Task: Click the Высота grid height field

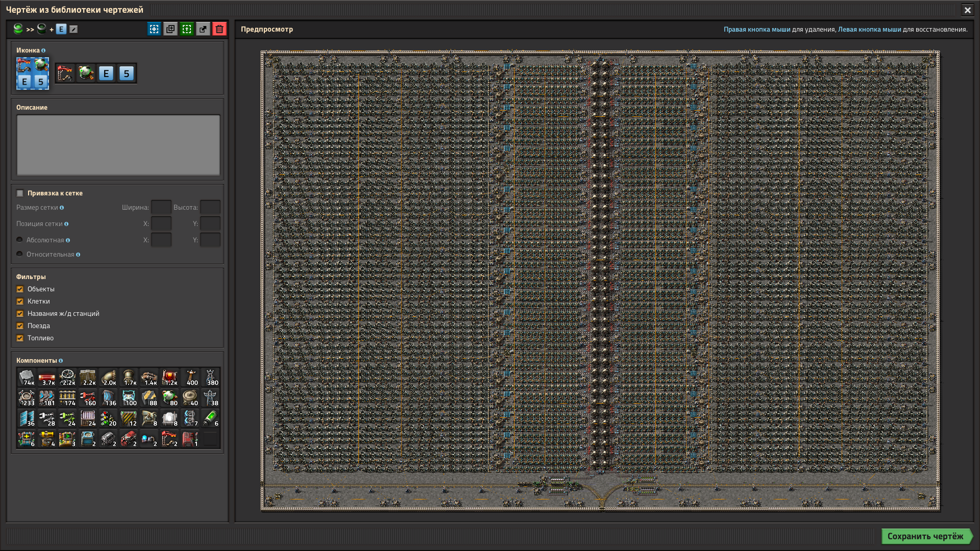Action: click(x=210, y=207)
